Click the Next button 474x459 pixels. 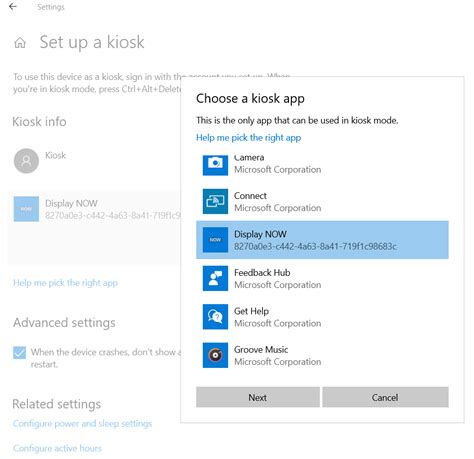258,397
